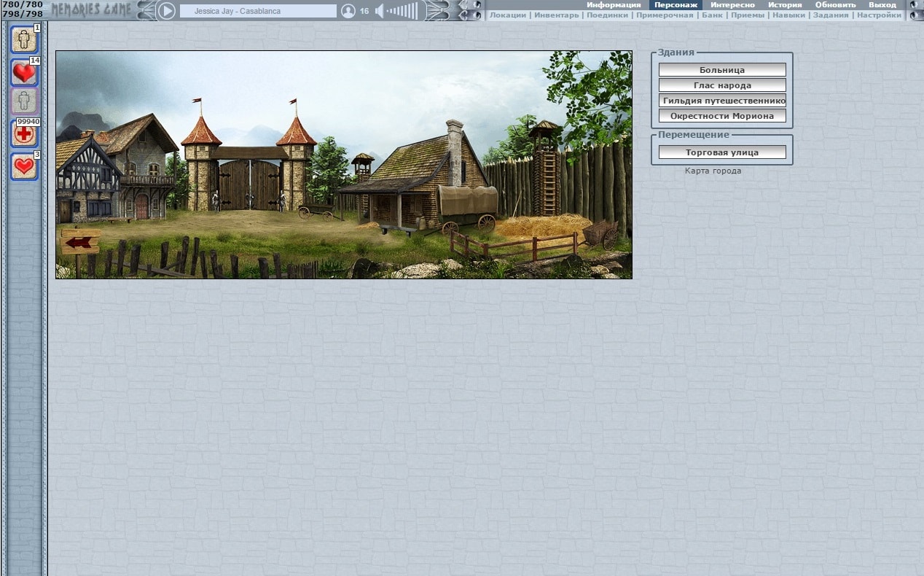Enter the Больница building
Viewport: 924px width, 576px height.
pyautogui.click(x=722, y=70)
